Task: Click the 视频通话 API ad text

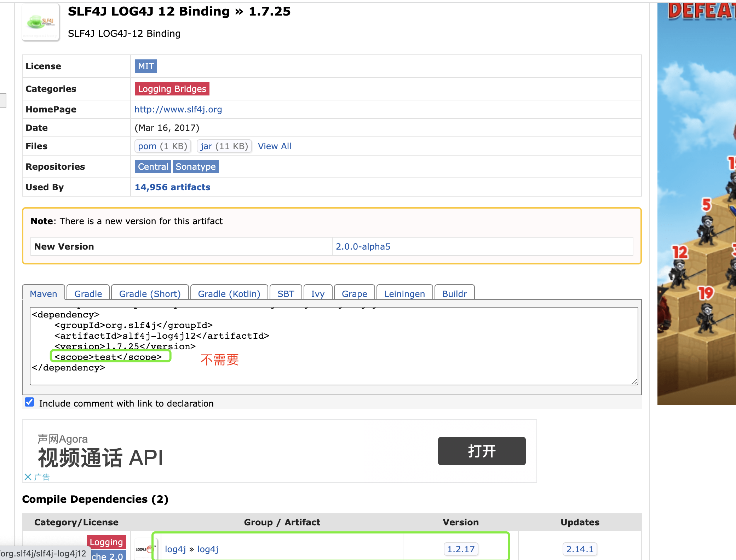Action: pos(100,458)
